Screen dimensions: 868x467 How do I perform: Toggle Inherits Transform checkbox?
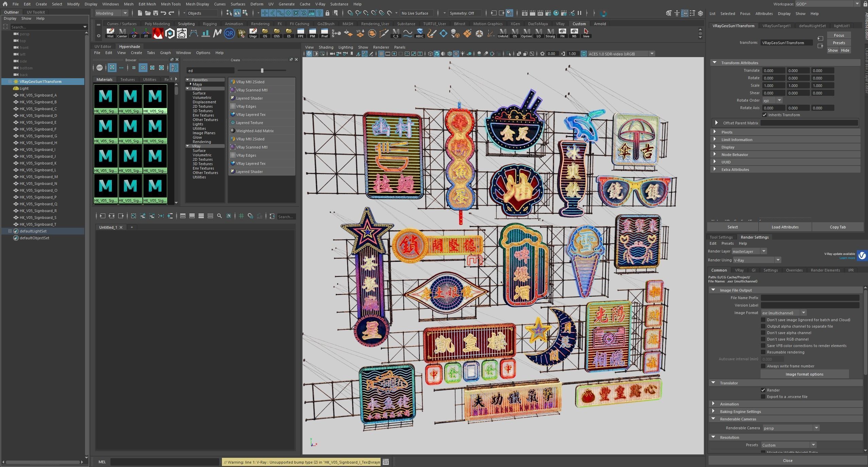[765, 115]
